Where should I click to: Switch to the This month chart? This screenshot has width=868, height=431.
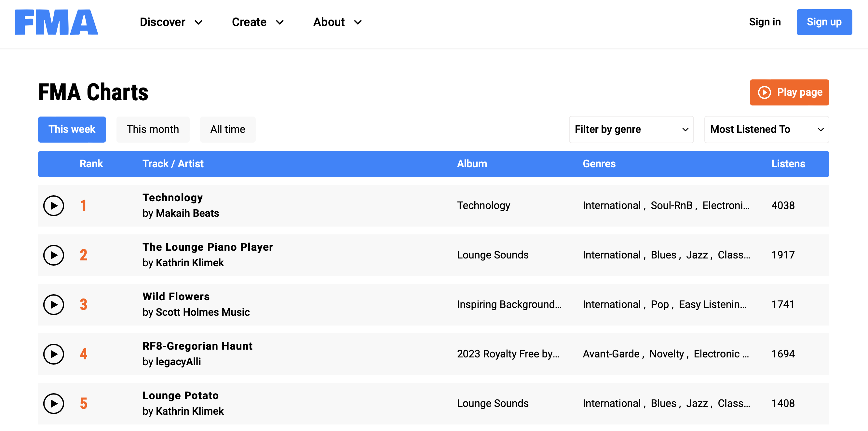[x=153, y=129]
